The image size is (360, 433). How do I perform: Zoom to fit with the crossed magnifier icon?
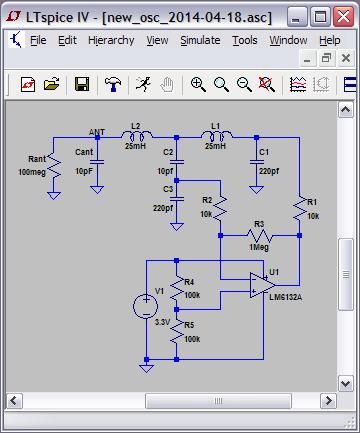(267, 84)
